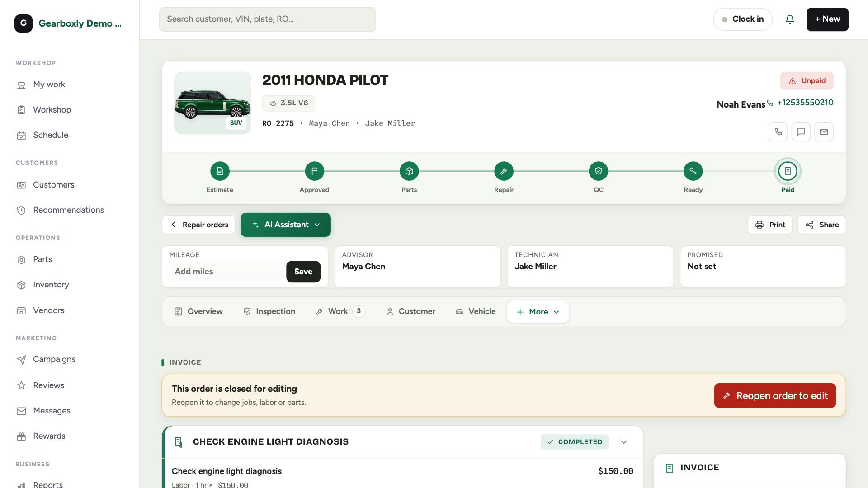Open Schedule from sidebar
This screenshot has height=488, width=868.
click(x=51, y=135)
